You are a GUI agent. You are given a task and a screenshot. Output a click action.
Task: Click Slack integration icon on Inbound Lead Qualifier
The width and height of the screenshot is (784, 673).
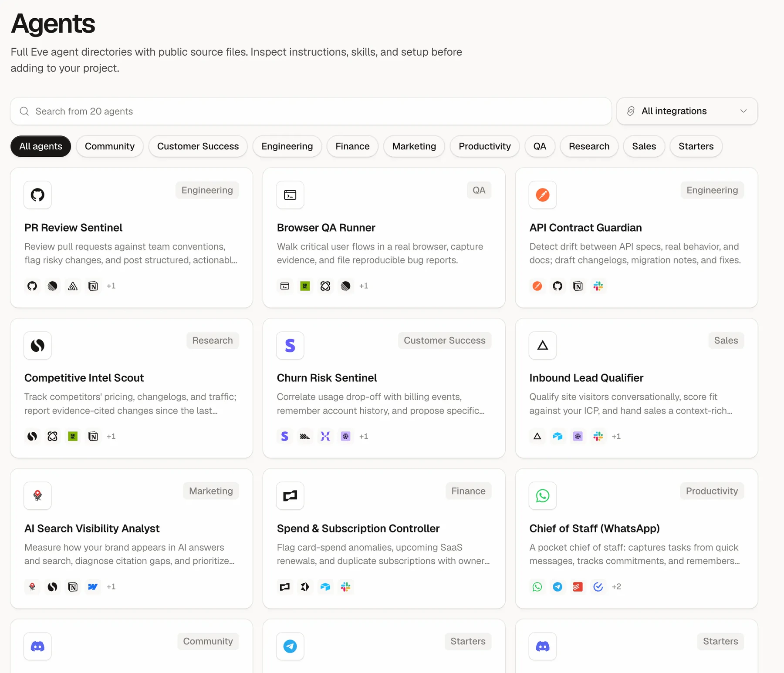coord(598,436)
